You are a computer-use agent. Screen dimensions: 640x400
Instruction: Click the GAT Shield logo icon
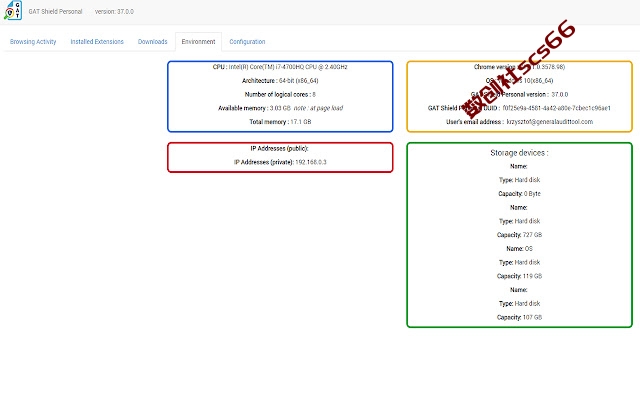(x=13, y=10)
